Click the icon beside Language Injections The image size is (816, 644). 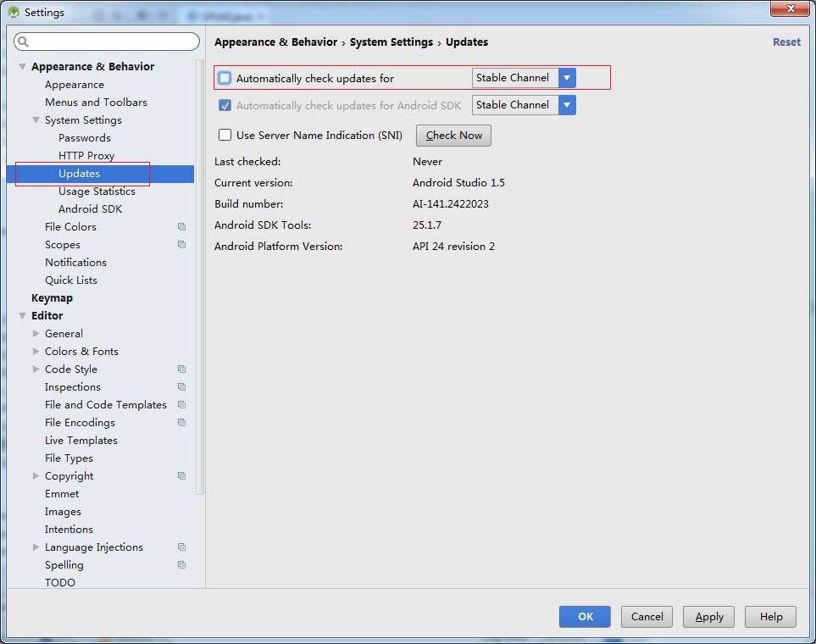tap(181, 547)
